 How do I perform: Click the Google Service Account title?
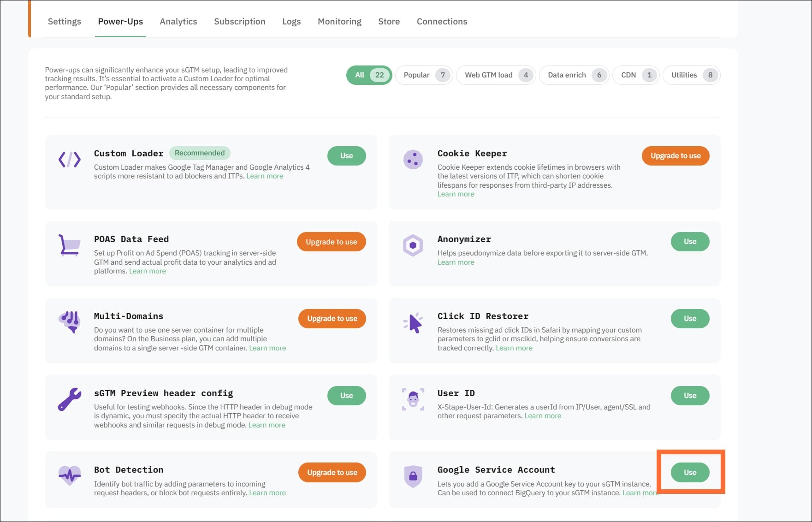pyautogui.click(x=496, y=470)
